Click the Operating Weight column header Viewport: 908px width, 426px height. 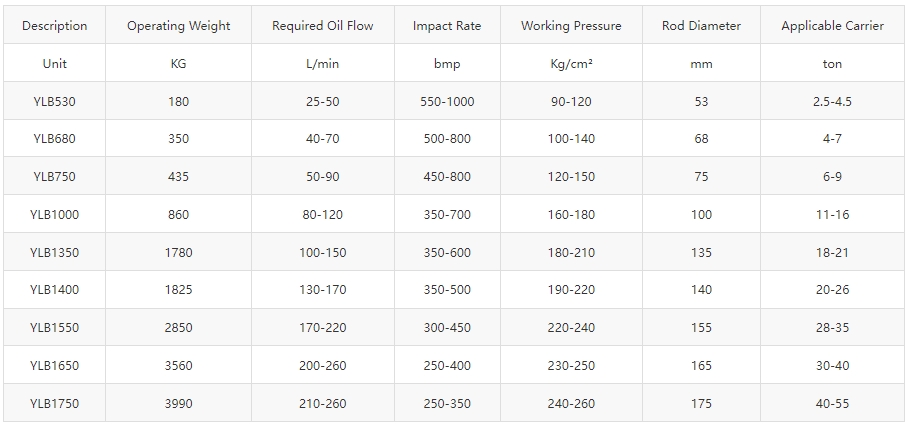click(178, 25)
